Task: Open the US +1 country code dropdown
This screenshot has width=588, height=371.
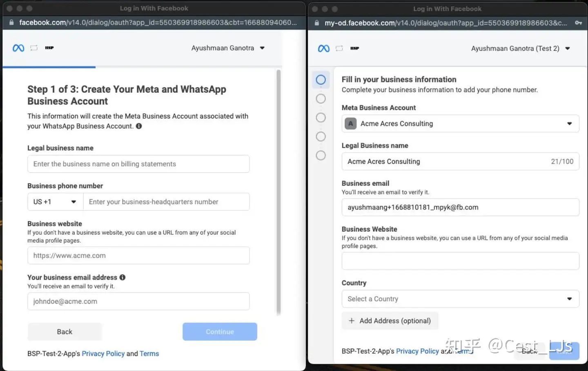Action: pyautogui.click(x=56, y=202)
